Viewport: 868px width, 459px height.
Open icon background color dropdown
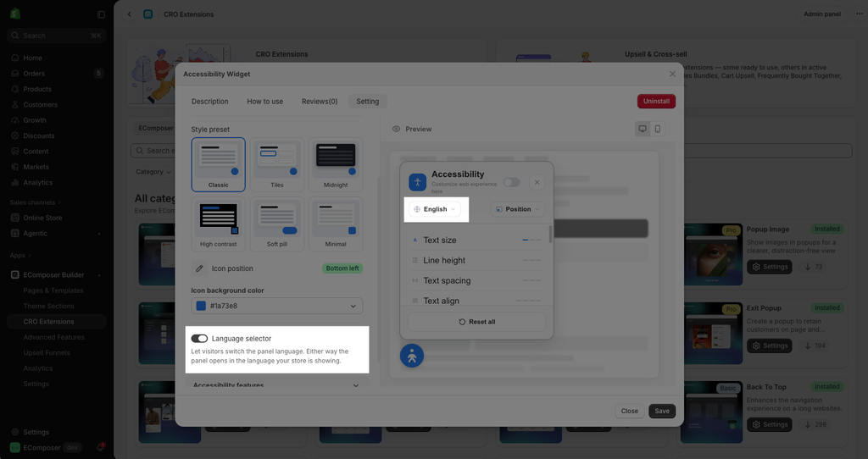pos(277,306)
